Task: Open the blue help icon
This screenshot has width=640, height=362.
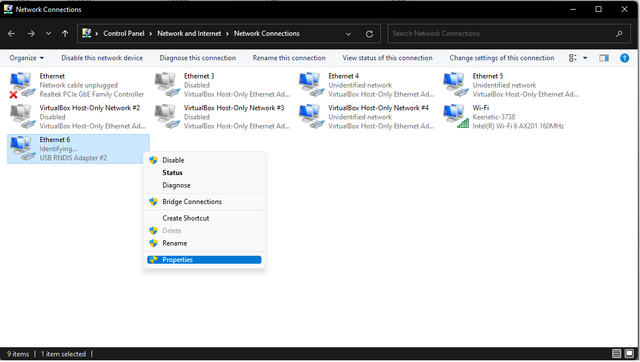Action: tap(624, 58)
